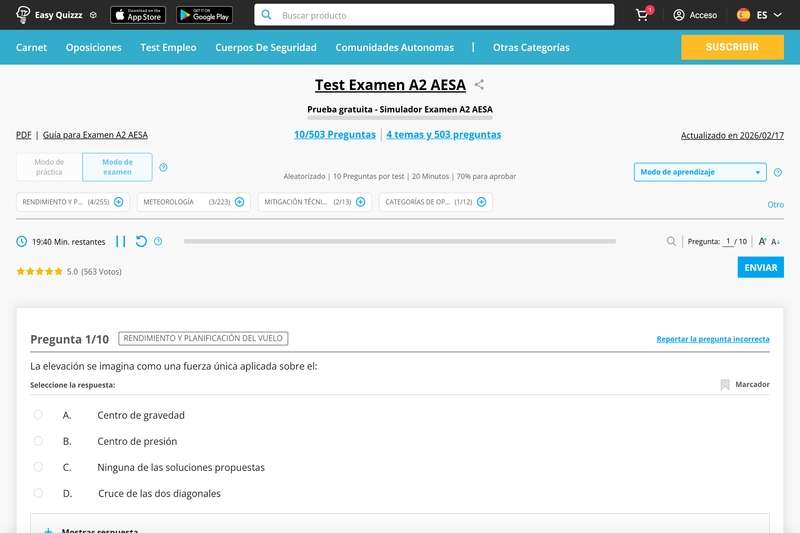Open the Modo de aprendizaje dropdown

700,172
